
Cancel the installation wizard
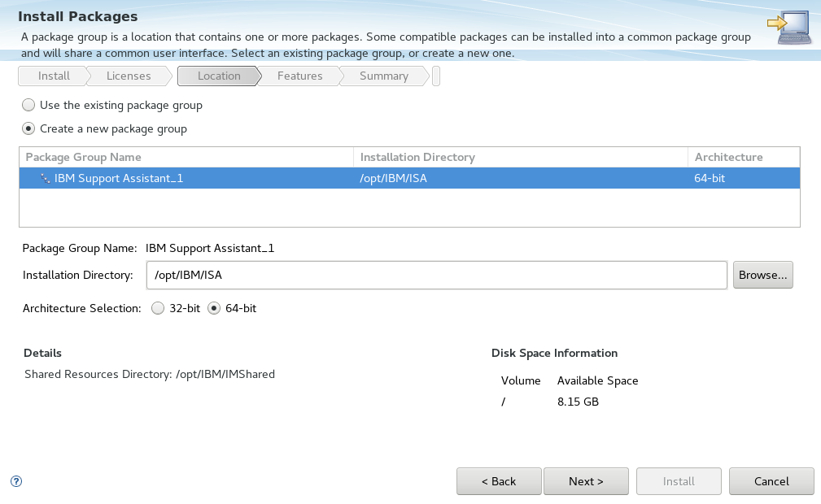[771, 481]
